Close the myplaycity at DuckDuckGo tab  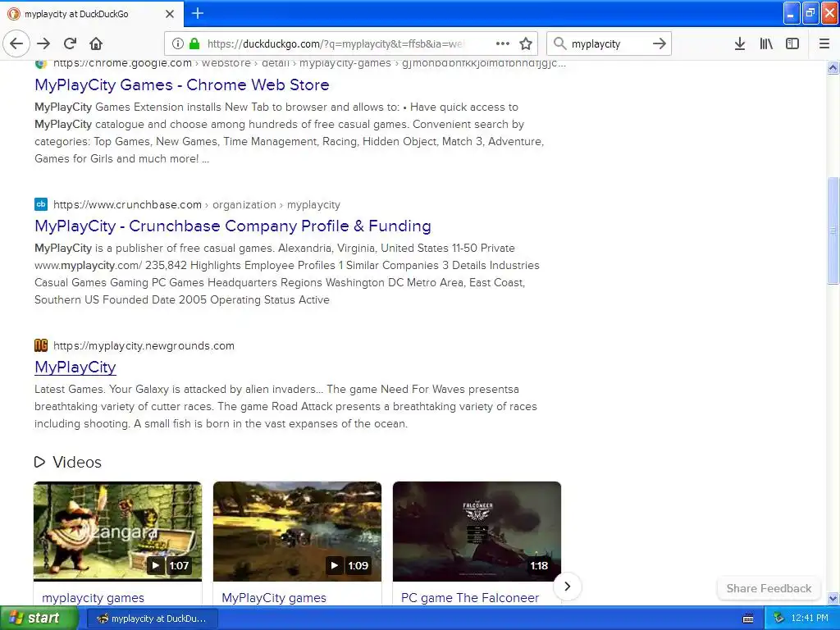[170, 14]
